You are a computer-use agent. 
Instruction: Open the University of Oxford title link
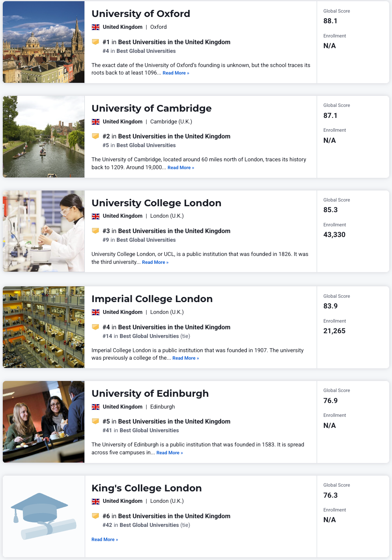pyautogui.click(x=141, y=14)
